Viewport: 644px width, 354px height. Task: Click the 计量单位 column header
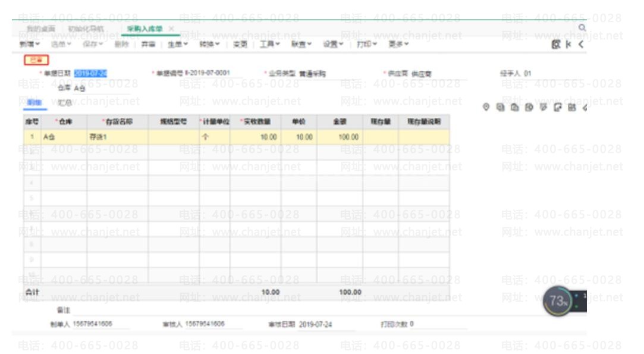point(215,122)
